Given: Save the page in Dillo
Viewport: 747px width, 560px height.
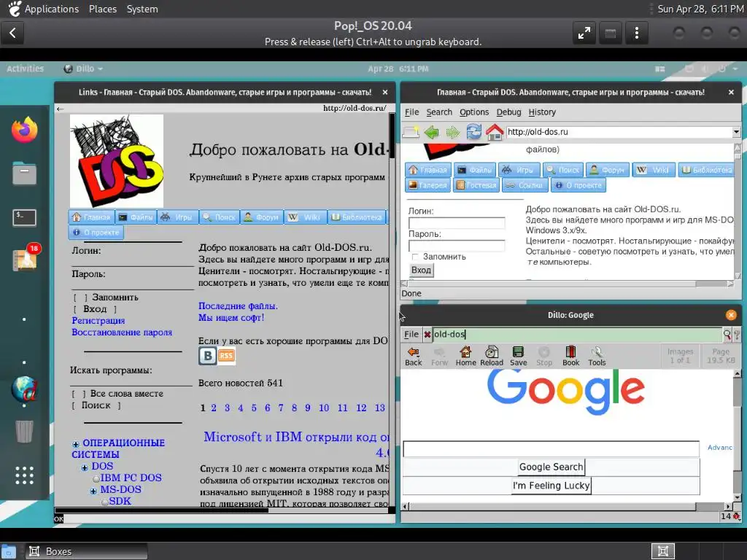Looking at the screenshot, I should [519, 356].
